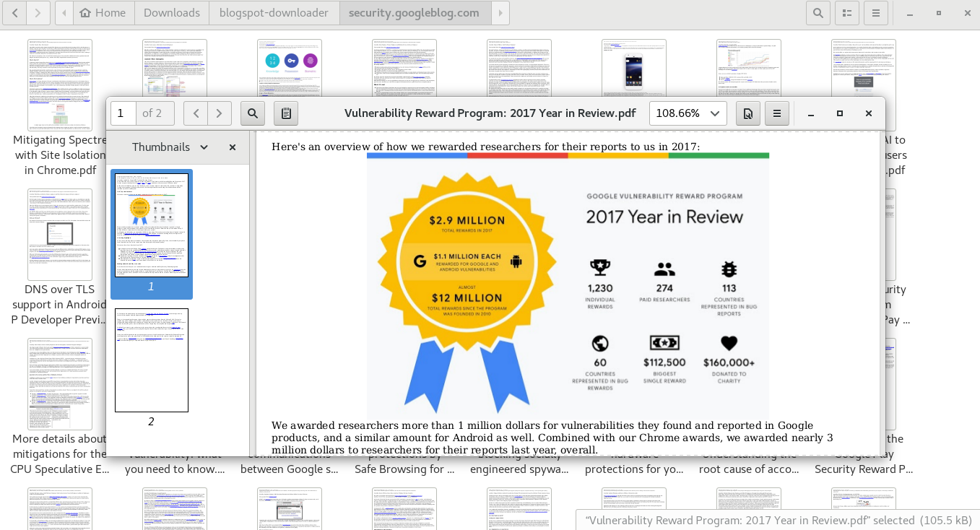Select the security.googleblog.com path segment

tap(414, 13)
